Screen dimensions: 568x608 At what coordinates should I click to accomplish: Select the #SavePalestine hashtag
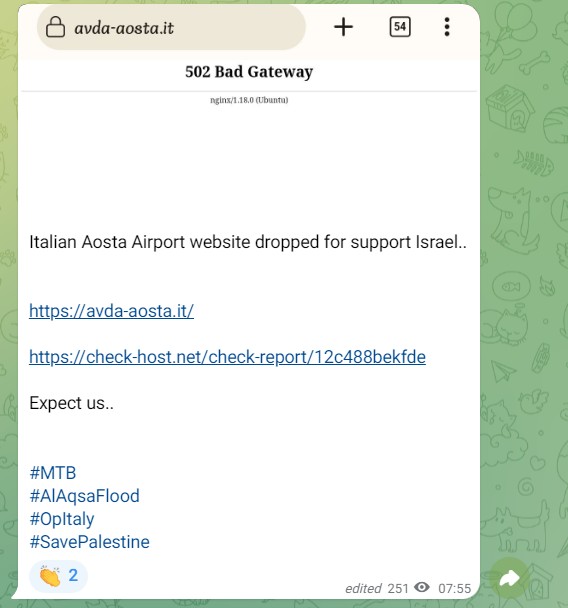click(x=90, y=542)
